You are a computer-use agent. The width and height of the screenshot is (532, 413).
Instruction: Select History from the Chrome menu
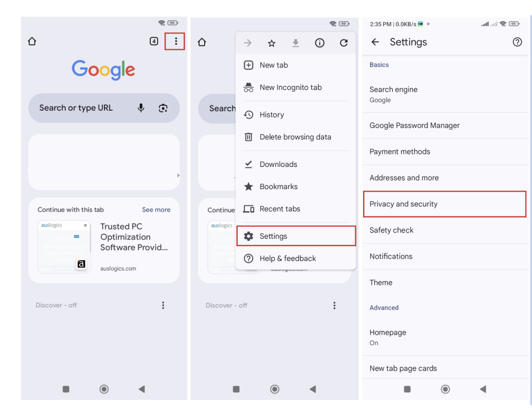tap(272, 115)
